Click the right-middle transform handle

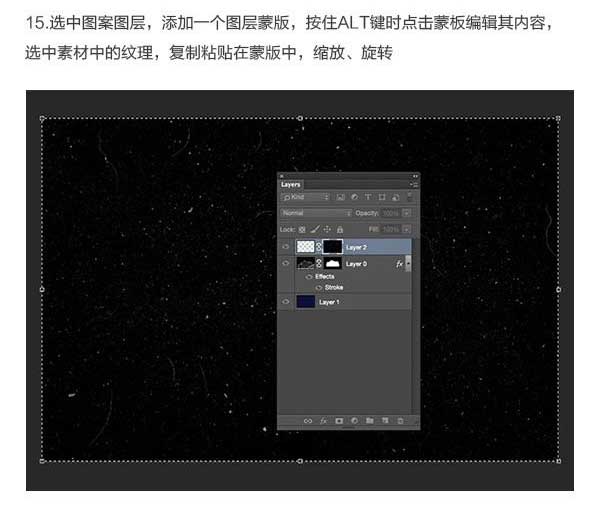click(x=559, y=290)
